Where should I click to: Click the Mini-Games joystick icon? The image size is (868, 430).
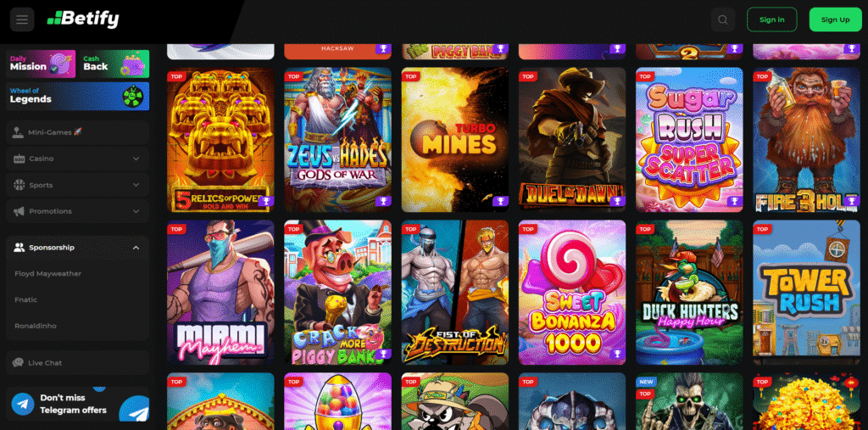point(19,132)
